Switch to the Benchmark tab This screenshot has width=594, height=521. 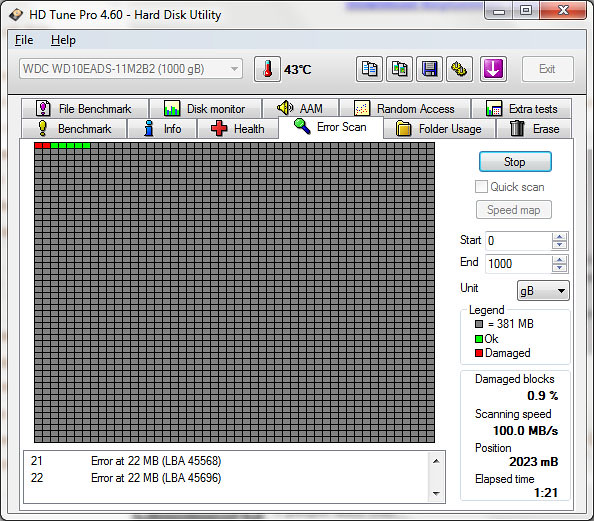(74, 129)
